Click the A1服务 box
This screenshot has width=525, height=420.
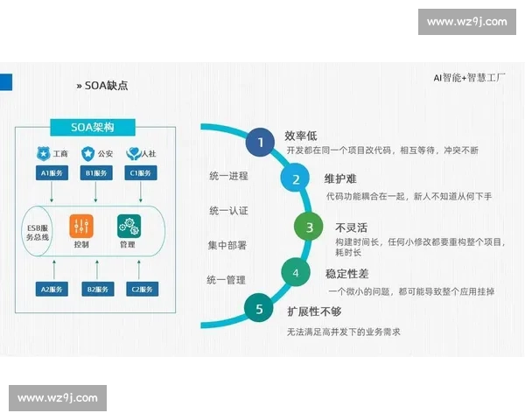52,173
